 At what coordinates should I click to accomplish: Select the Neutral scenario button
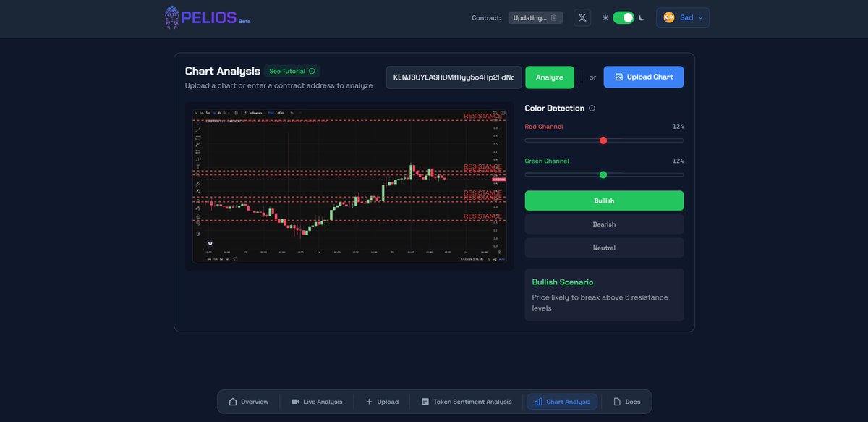pyautogui.click(x=604, y=248)
